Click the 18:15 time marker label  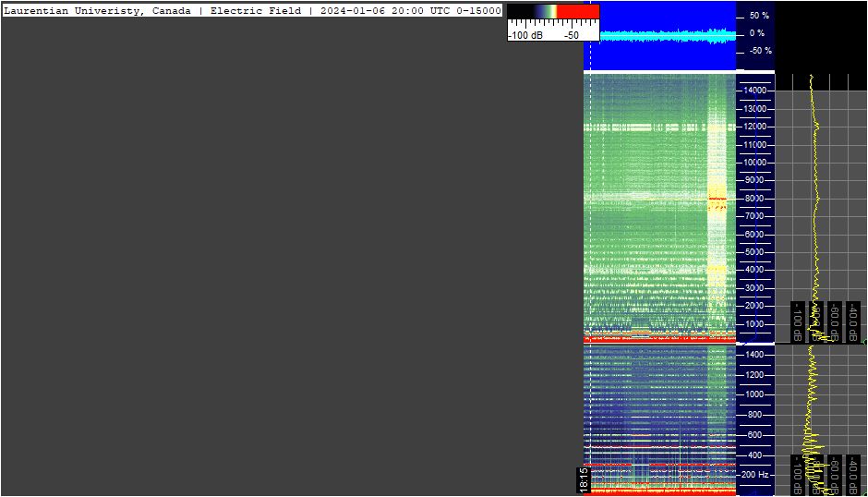[x=584, y=479]
